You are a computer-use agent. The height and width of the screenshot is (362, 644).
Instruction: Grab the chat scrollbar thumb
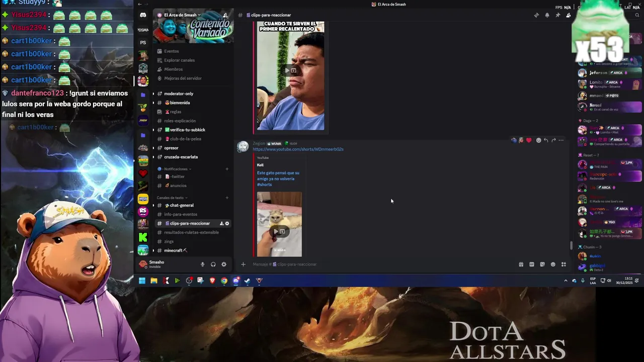click(571, 245)
